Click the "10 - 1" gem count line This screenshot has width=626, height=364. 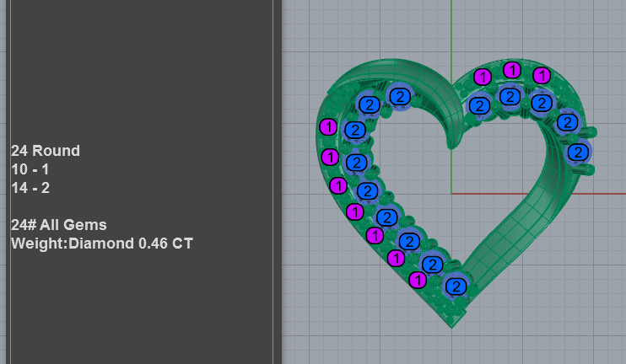(30, 169)
